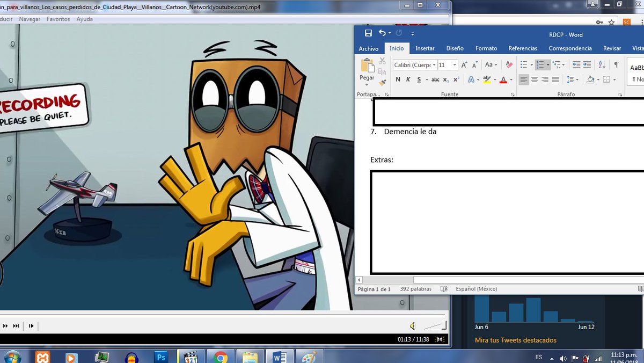This screenshot has width=644, height=363.
Task: Switch to the Diseño ribbon tab
Action: [x=455, y=48]
